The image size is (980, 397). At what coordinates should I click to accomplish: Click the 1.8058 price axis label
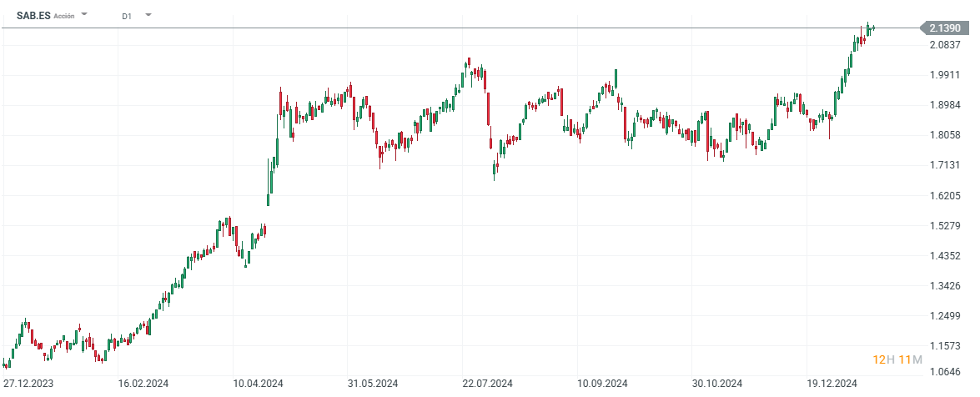[946, 135]
